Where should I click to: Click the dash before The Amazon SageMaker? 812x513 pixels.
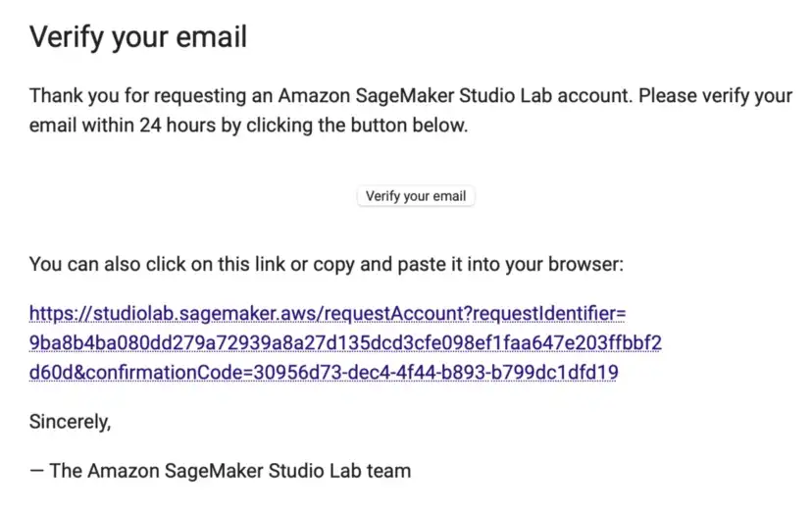pyautogui.click(x=36, y=471)
